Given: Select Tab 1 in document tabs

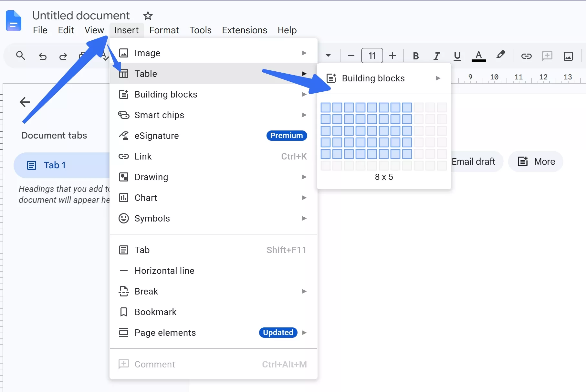Looking at the screenshot, I should pos(62,165).
